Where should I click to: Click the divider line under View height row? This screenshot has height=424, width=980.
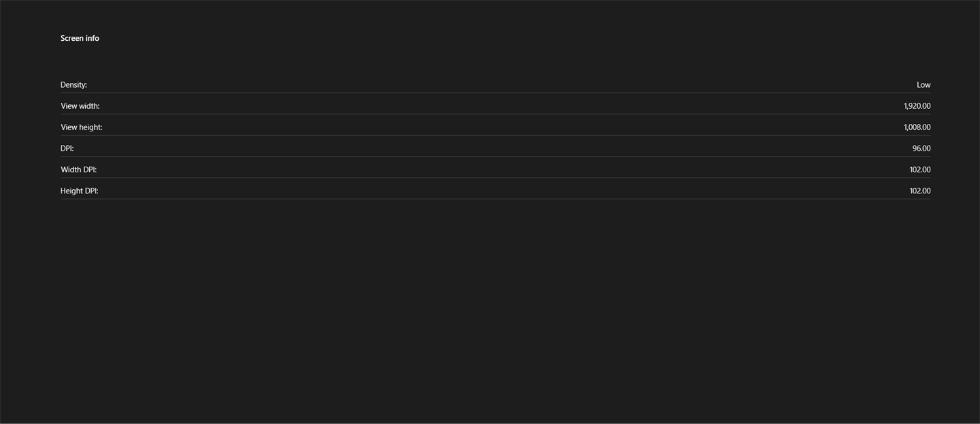495,135
